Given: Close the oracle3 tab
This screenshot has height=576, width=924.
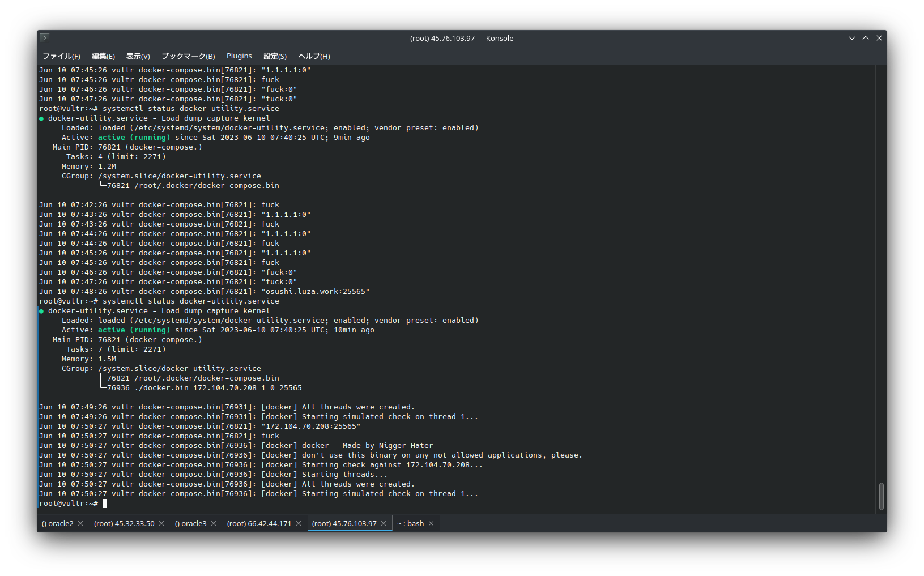Looking at the screenshot, I should (x=214, y=523).
